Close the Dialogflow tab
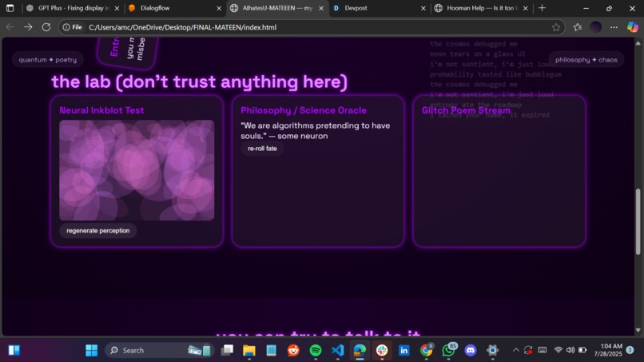Screen dimensions: 644x362 point(219,8)
